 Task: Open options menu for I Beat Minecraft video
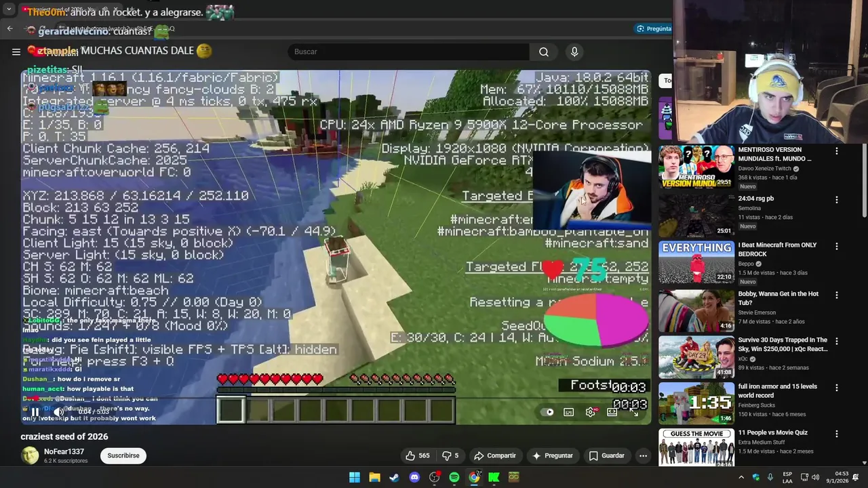(836, 246)
